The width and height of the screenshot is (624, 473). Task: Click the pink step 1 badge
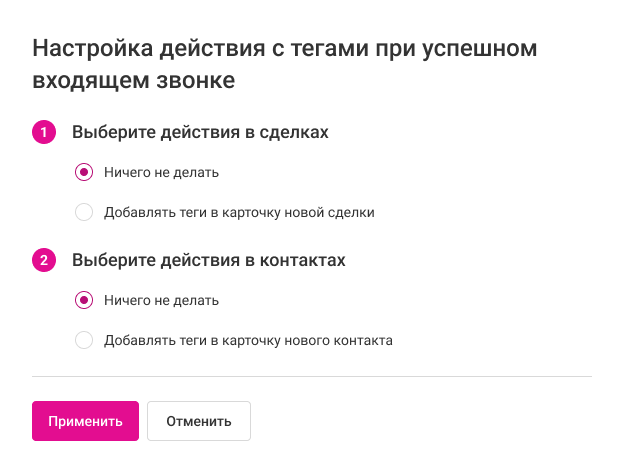click(44, 132)
